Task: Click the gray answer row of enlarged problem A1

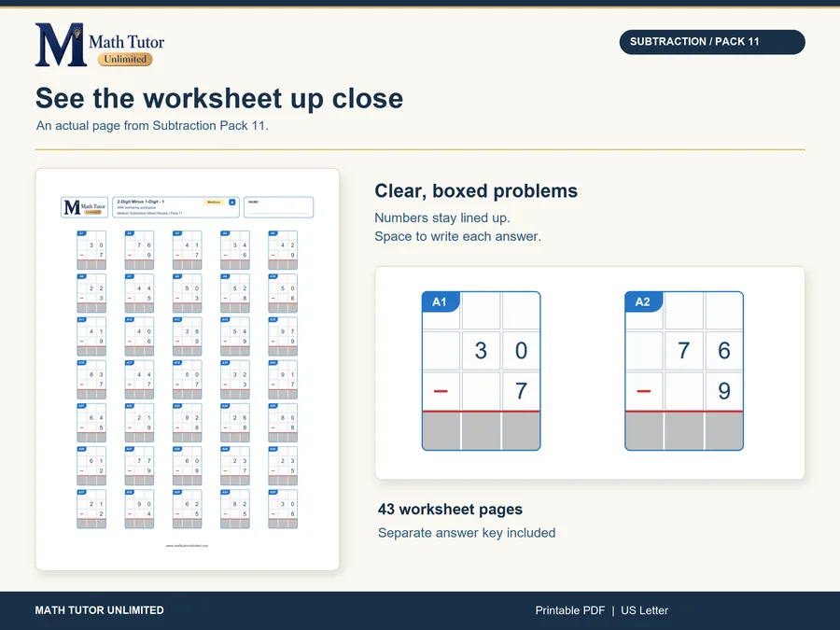Action: tap(481, 430)
